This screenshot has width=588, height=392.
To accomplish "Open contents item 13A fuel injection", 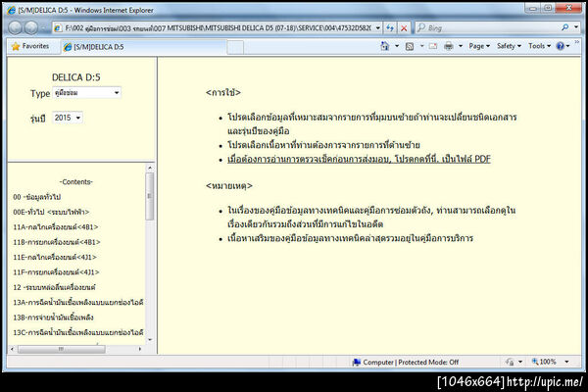I will click(78, 303).
